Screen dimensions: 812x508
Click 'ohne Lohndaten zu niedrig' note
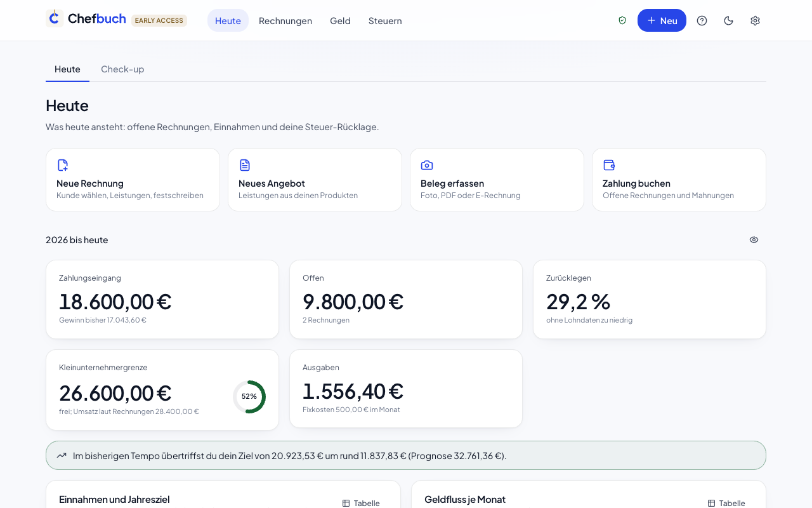(589, 320)
